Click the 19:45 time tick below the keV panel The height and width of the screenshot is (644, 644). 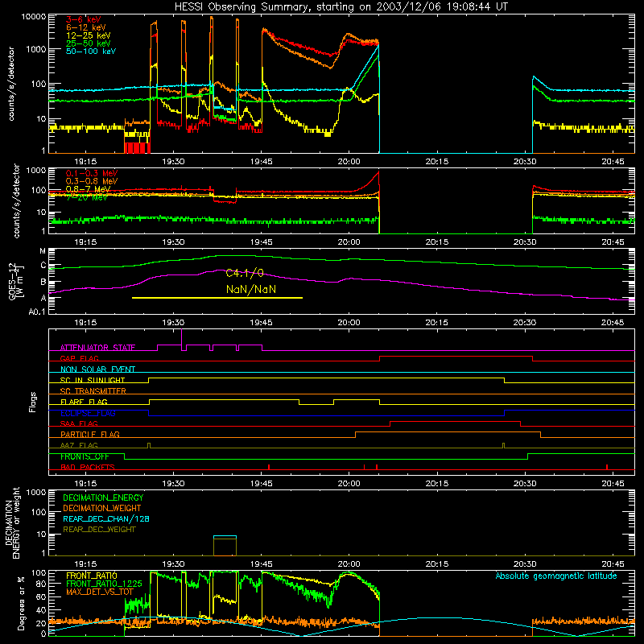coord(261,162)
